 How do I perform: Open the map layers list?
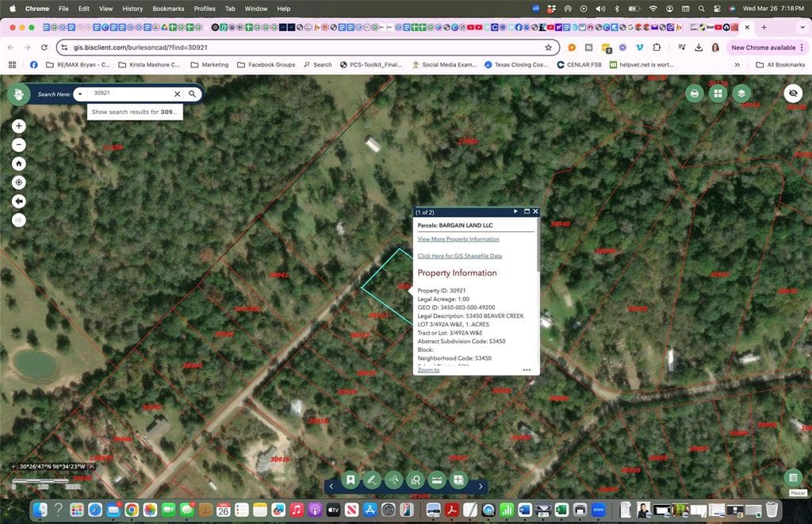[741, 94]
